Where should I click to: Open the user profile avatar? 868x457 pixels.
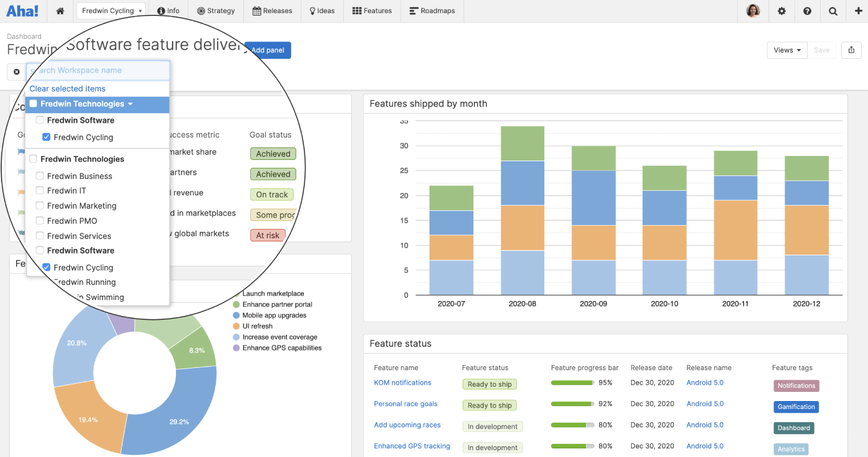pyautogui.click(x=753, y=11)
